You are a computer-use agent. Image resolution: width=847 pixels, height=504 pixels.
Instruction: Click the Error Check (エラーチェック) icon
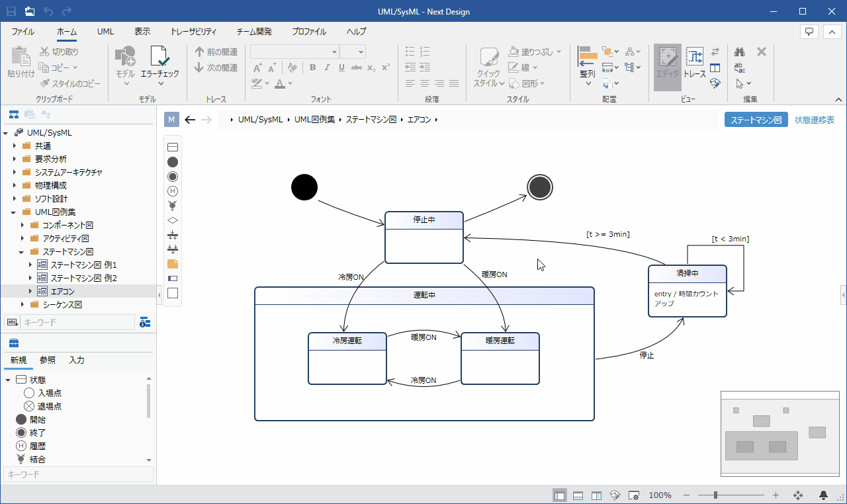(x=159, y=58)
